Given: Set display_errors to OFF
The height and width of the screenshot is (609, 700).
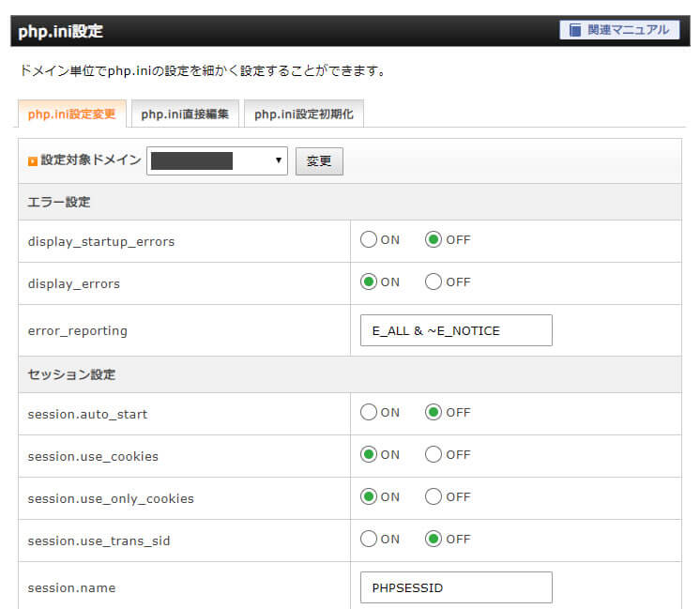Looking at the screenshot, I should click(x=434, y=282).
